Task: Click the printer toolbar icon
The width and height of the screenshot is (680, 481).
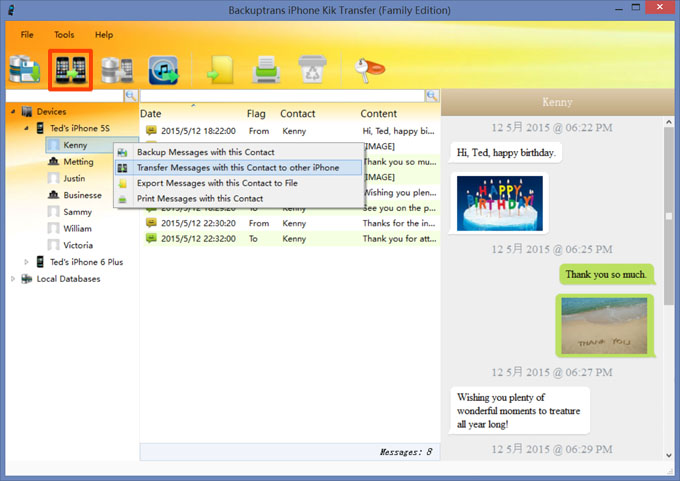Action: pyautogui.click(x=266, y=69)
